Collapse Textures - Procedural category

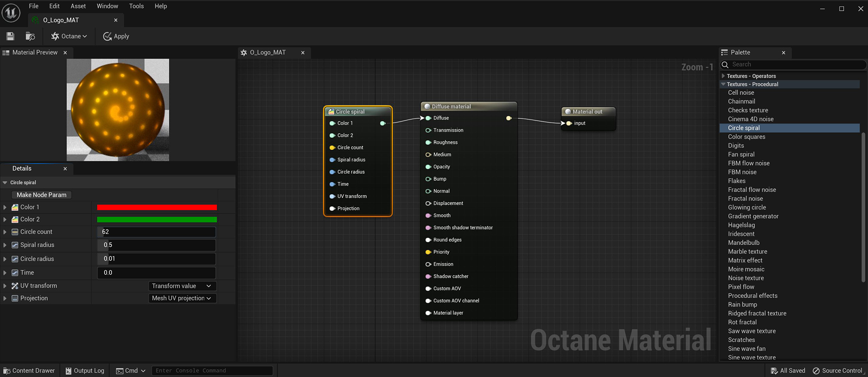click(x=723, y=84)
